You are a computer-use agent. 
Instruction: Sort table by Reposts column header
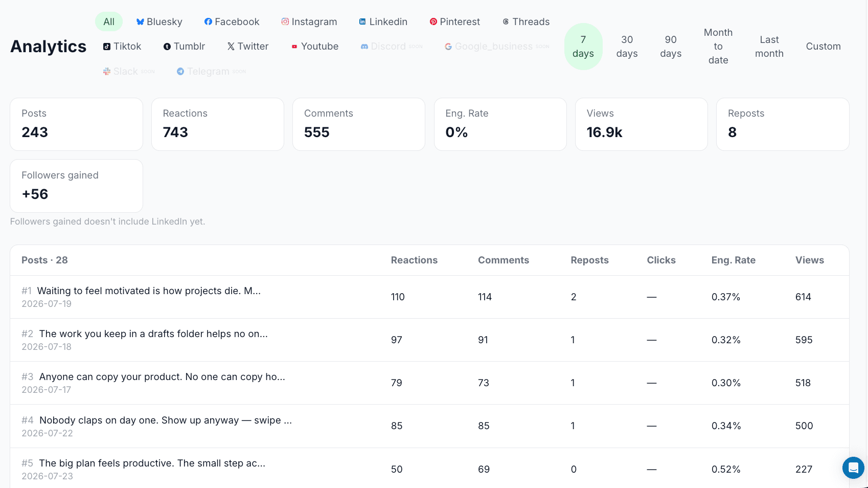[589, 260]
